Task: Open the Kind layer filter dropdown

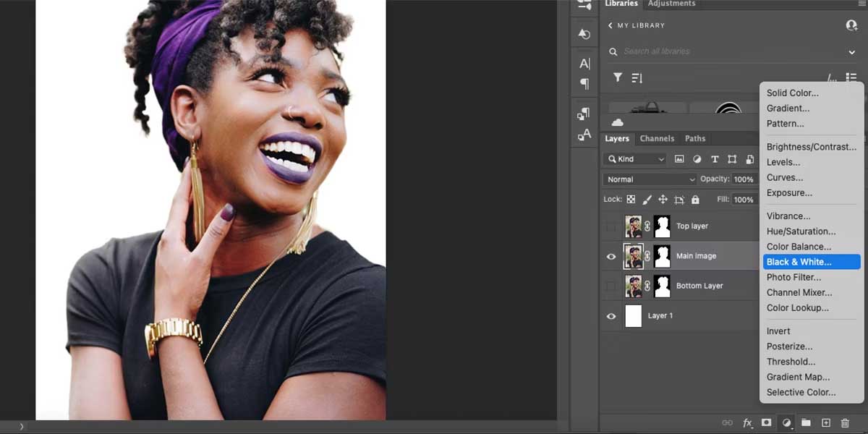Action: pos(636,159)
